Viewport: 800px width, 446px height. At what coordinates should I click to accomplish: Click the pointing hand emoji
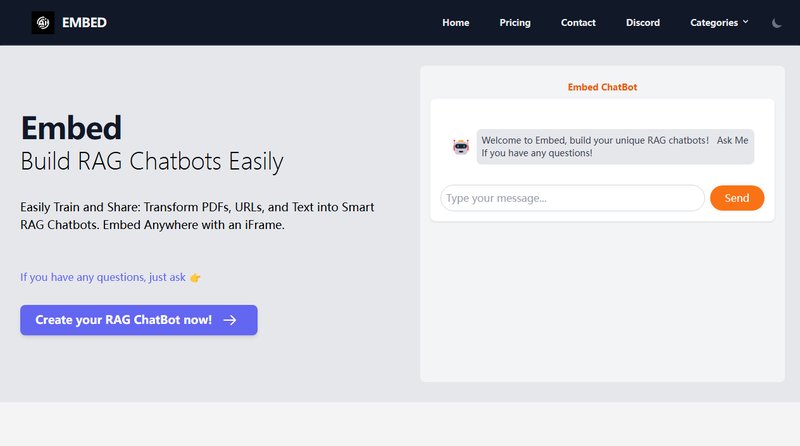coord(195,277)
